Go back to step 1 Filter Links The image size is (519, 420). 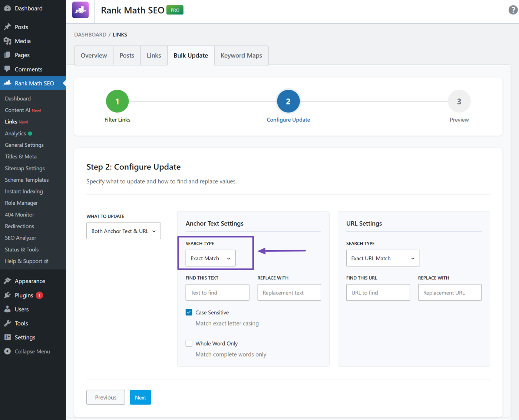(117, 101)
